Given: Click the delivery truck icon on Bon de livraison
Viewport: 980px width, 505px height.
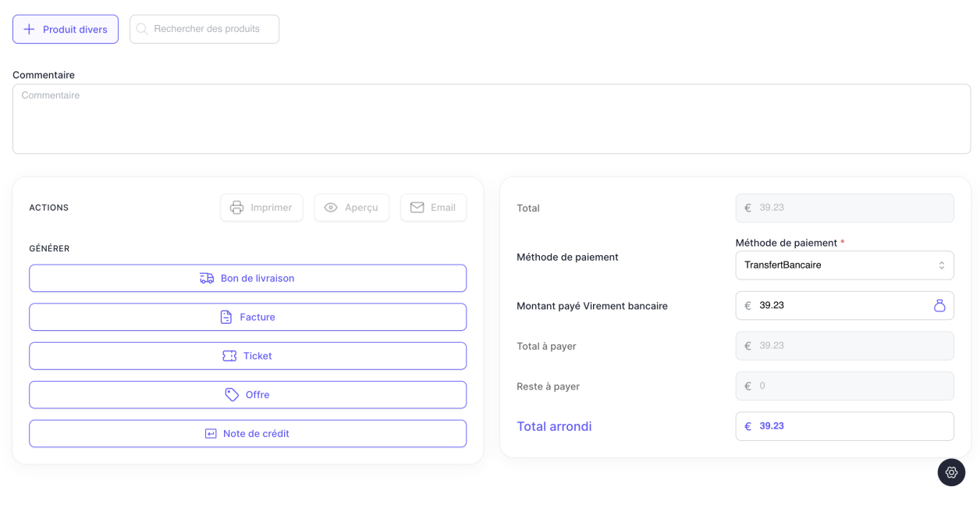Looking at the screenshot, I should pyautogui.click(x=206, y=278).
